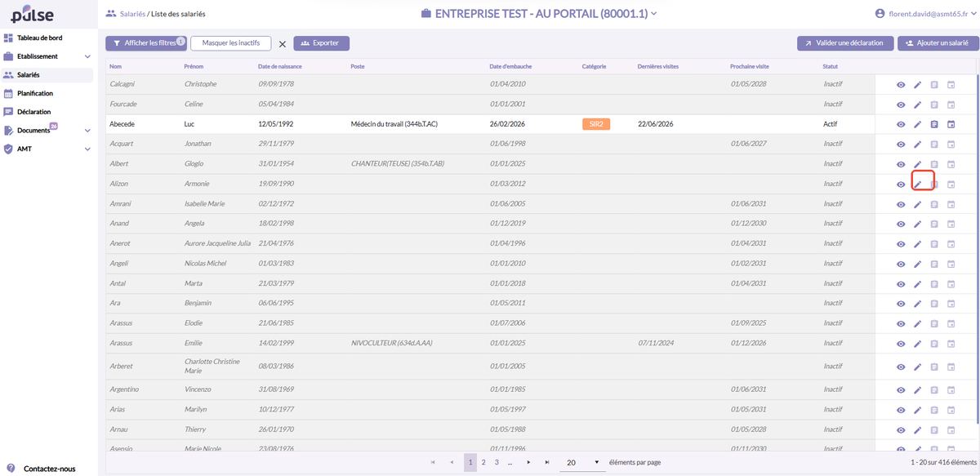
Task: Go to the next page arrow
Action: tap(528, 463)
